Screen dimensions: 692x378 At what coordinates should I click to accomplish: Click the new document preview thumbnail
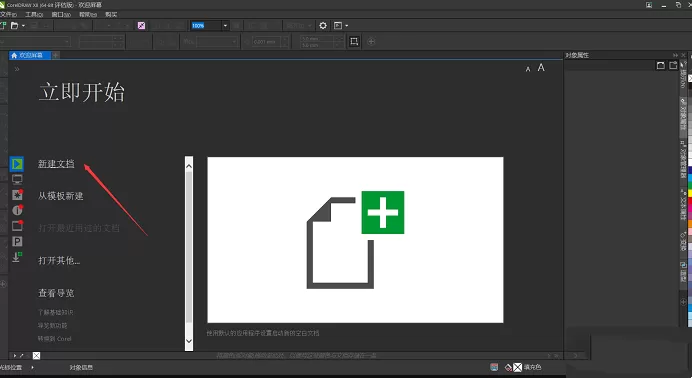[x=355, y=240]
